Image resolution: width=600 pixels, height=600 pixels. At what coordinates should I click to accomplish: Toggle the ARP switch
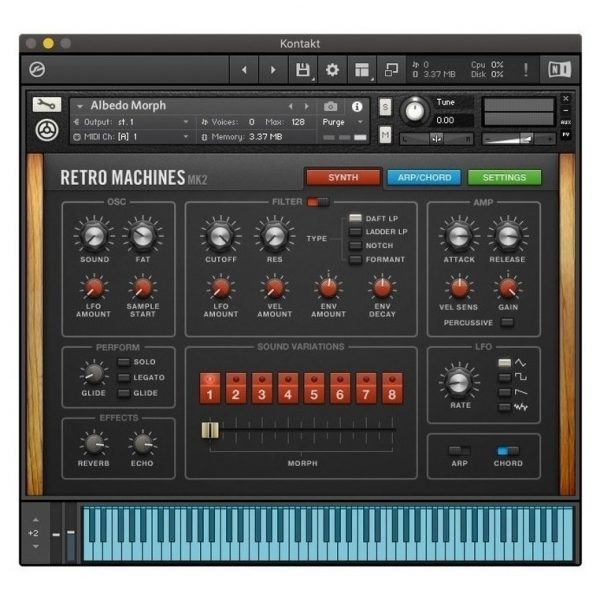(x=459, y=451)
